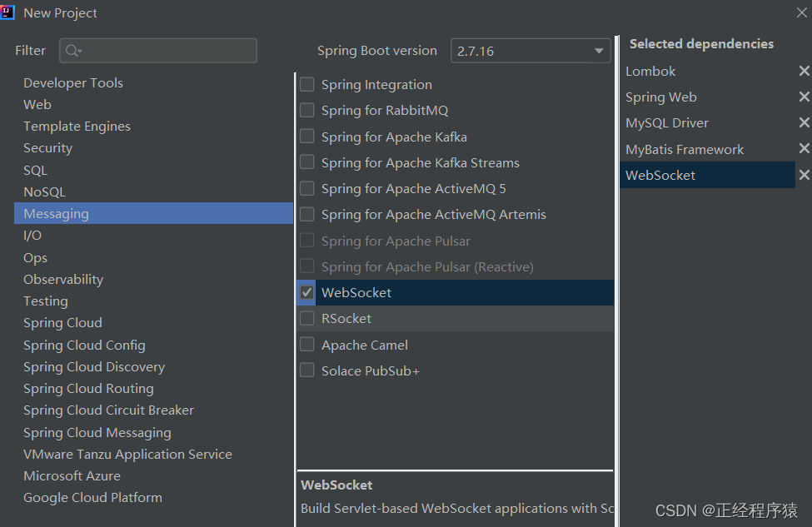Uncheck the WebSocket checkbox
812x527 pixels.
pyautogui.click(x=307, y=293)
